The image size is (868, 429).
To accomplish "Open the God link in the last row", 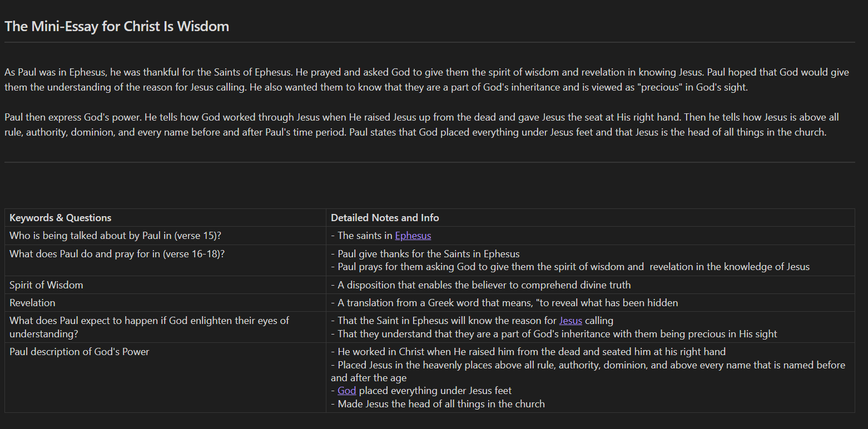I will (x=346, y=391).
